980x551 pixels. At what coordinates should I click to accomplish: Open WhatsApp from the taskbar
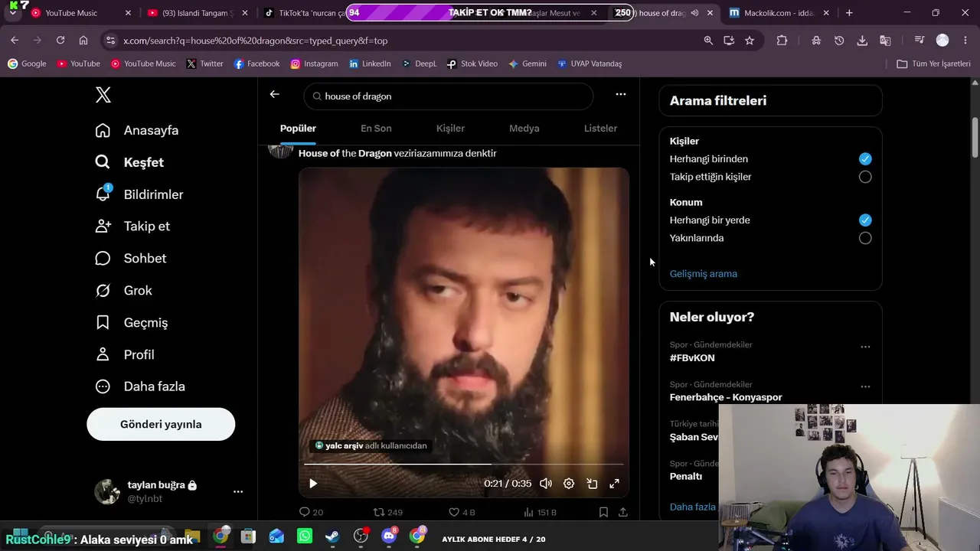pyautogui.click(x=305, y=536)
